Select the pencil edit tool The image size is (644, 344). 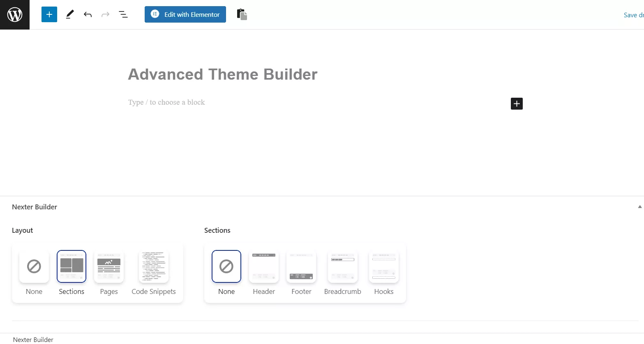(x=70, y=14)
